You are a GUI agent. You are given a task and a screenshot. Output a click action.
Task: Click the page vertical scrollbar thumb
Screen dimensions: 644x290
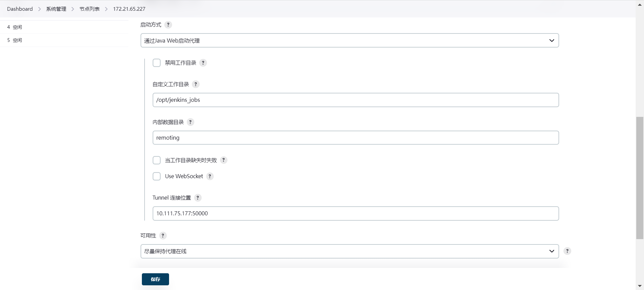click(640, 177)
